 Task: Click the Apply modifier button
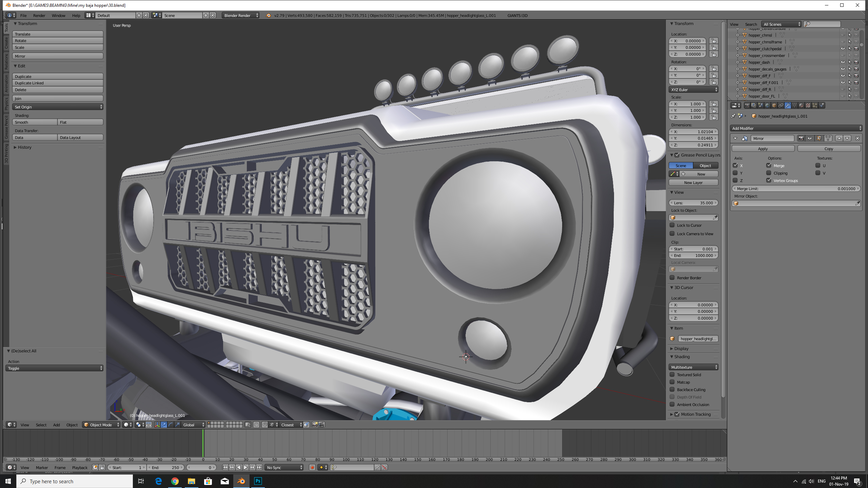(763, 148)
